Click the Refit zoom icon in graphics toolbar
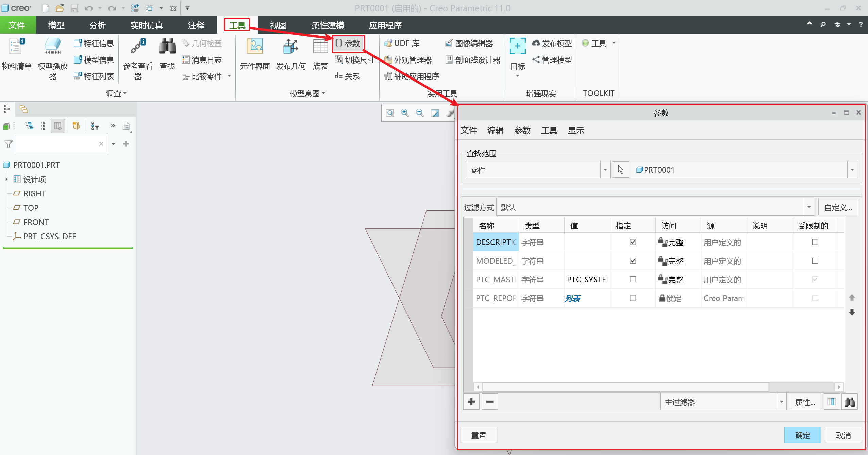 [390, 113]
